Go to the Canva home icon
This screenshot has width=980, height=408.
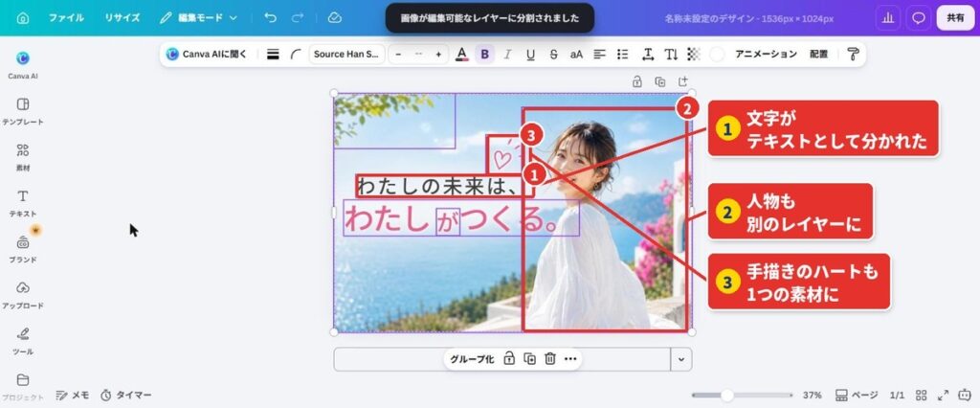tap(23, 18)
